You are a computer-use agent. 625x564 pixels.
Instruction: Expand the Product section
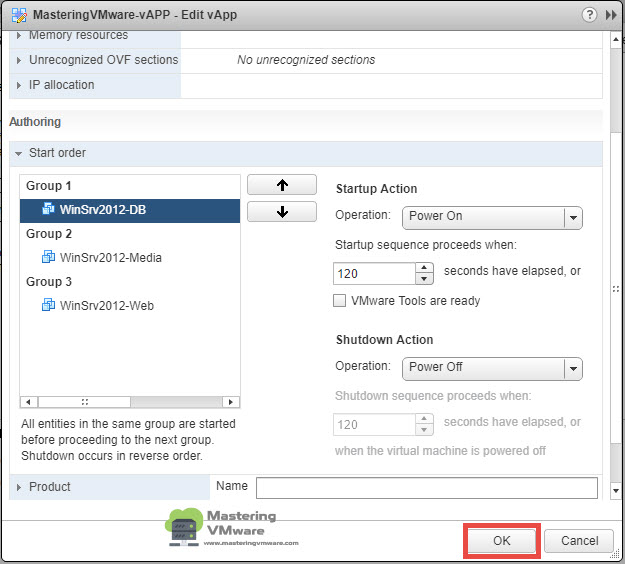[x=18, y=487]
